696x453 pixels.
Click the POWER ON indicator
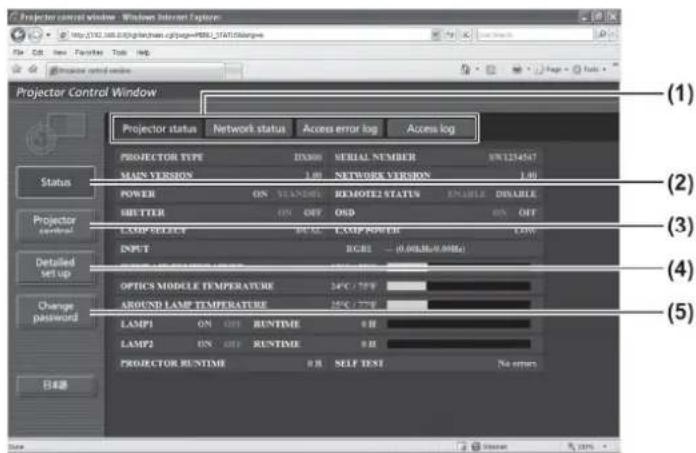tap(260, 194)
